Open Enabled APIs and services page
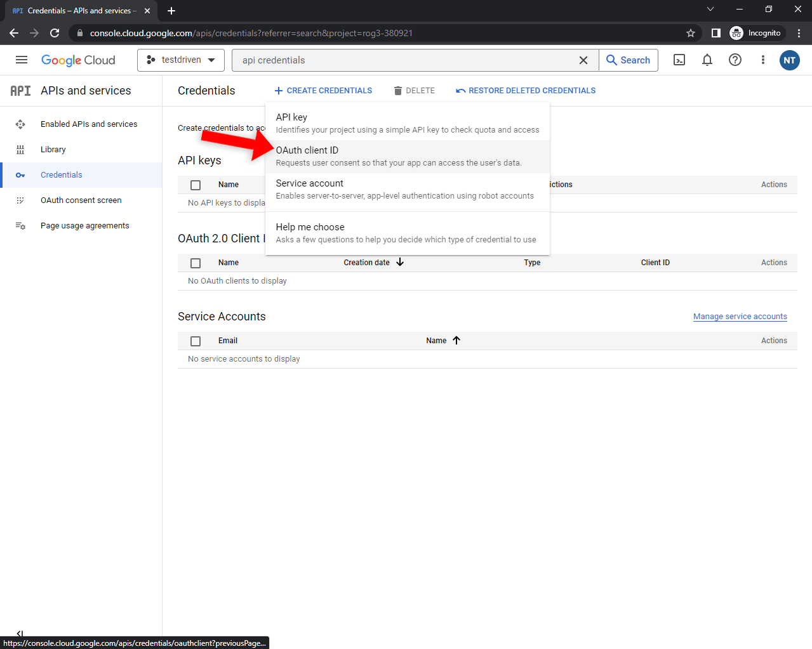The width and height of the screenshot is (812, 649). pyautogui.click(x=89, y=124)
